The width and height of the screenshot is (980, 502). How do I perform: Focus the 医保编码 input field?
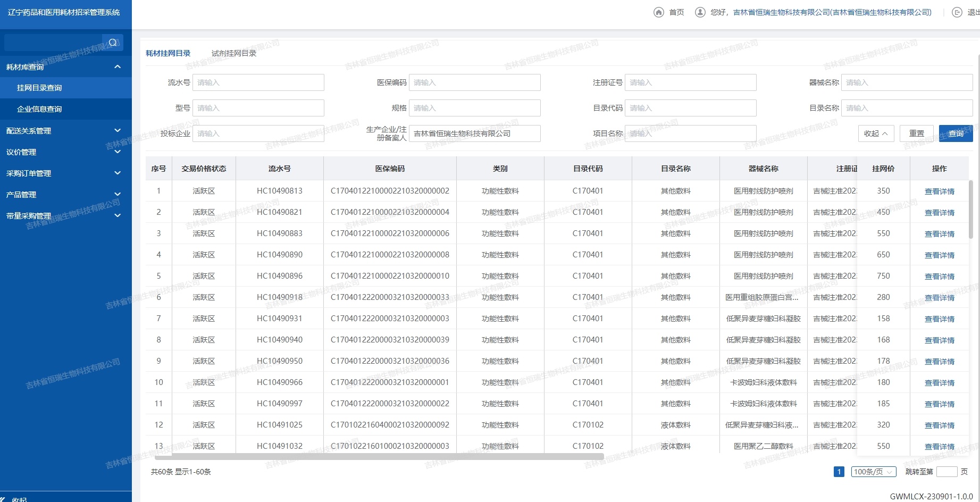474,82
